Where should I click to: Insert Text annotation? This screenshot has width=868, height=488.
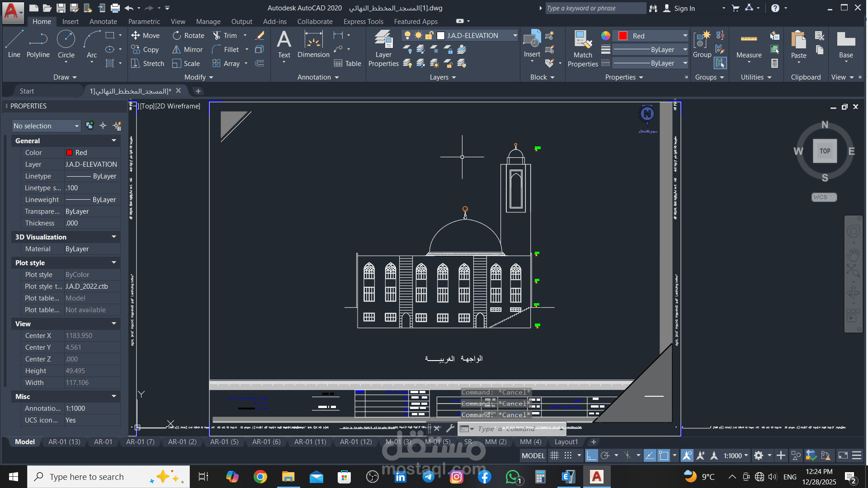click(284, 44)
